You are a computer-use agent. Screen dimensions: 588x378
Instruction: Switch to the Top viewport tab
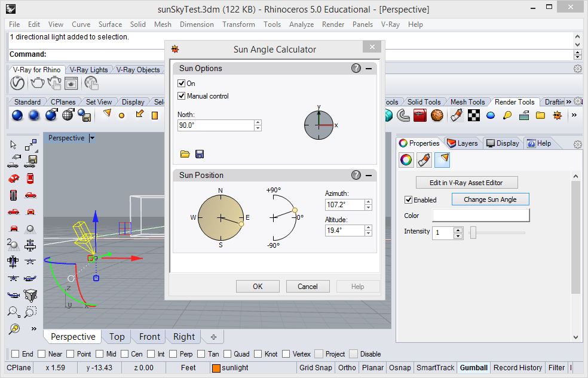tap(117, 336)
